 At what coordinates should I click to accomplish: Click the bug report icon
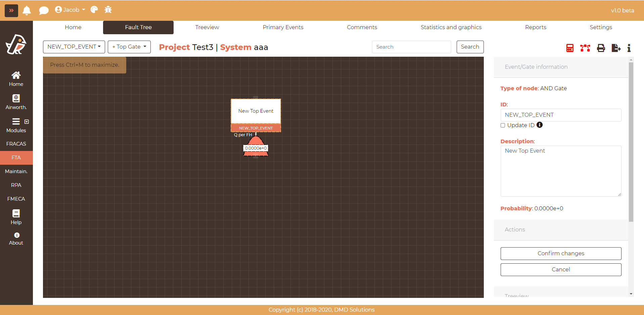108,10
